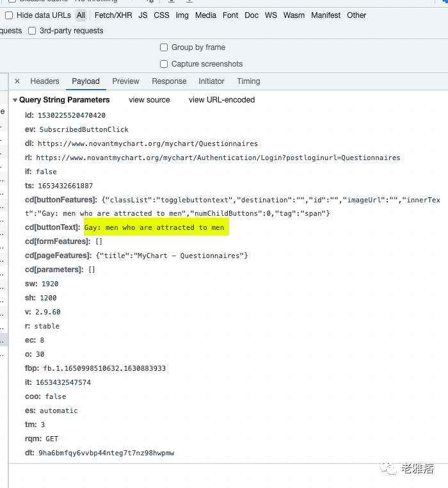Select the ts value 1653432661887

[x=65, y=186]
